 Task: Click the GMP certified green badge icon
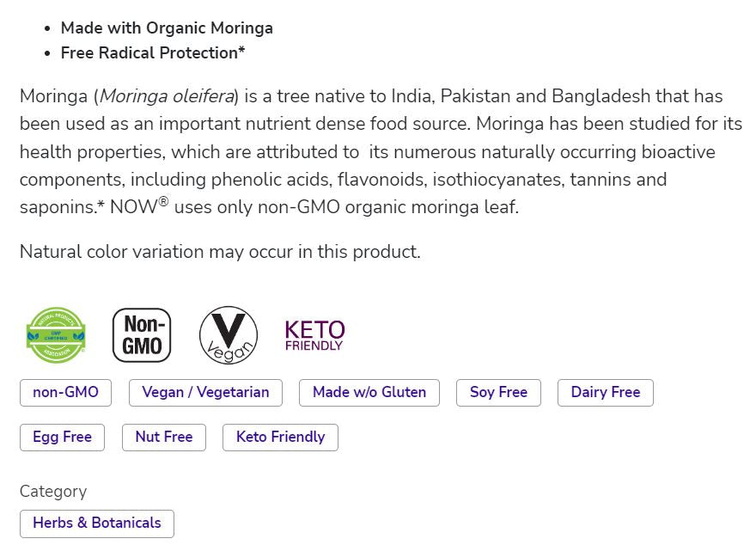click(x=57, y=335)
